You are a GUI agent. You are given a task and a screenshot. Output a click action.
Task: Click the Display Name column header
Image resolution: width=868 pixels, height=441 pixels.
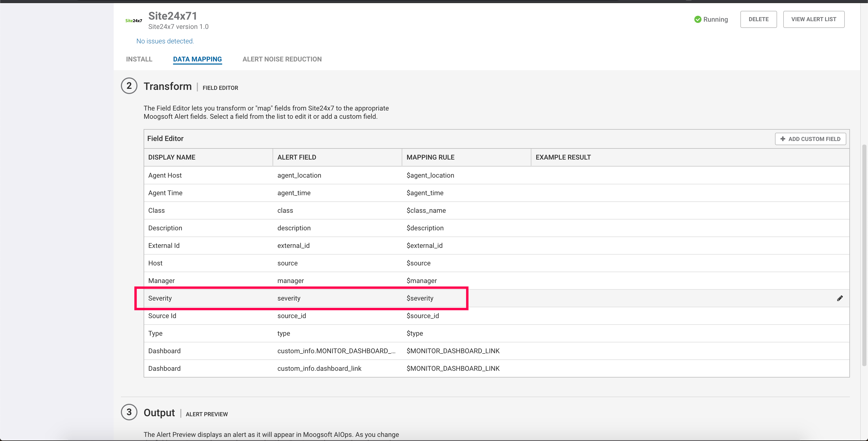[172, 157]
